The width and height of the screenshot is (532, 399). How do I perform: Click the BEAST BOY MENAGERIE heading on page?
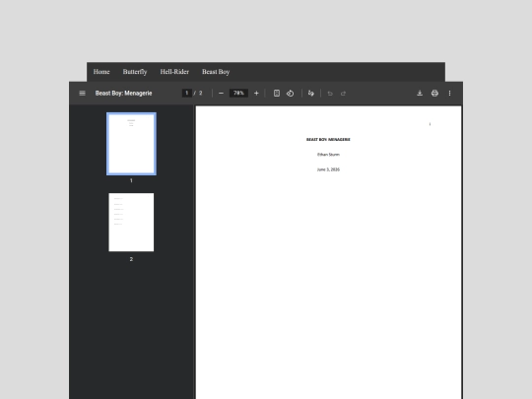point(328,140)
